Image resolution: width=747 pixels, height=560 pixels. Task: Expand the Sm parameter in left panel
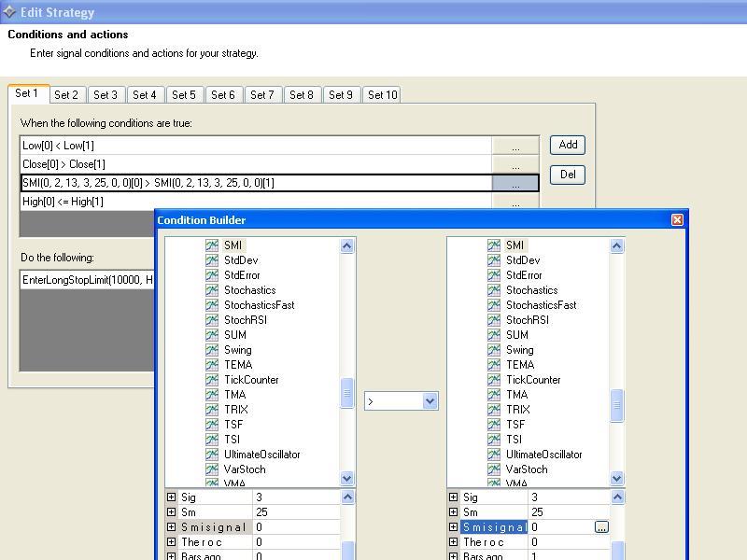pos(171,511)
